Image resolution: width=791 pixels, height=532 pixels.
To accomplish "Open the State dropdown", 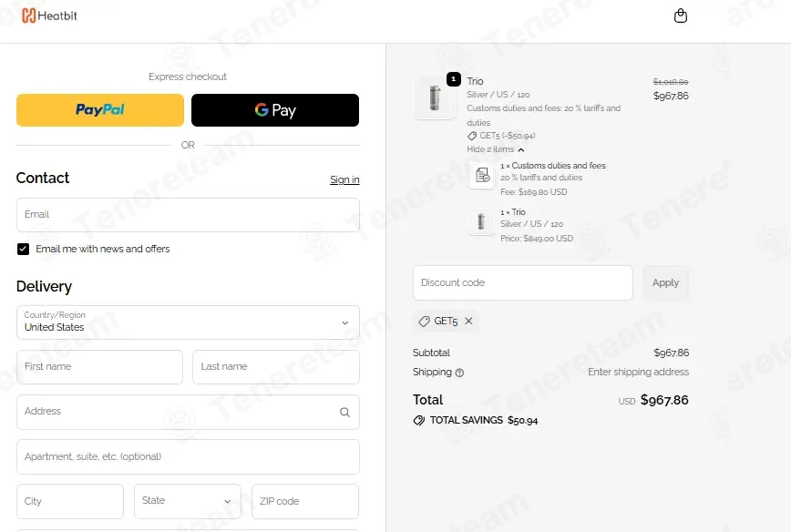I will (x=188, y=501).
